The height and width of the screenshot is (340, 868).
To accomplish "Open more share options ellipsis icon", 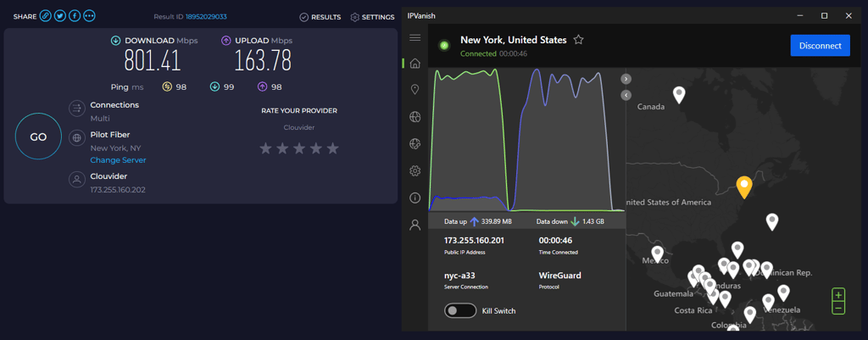I will 89,17.
